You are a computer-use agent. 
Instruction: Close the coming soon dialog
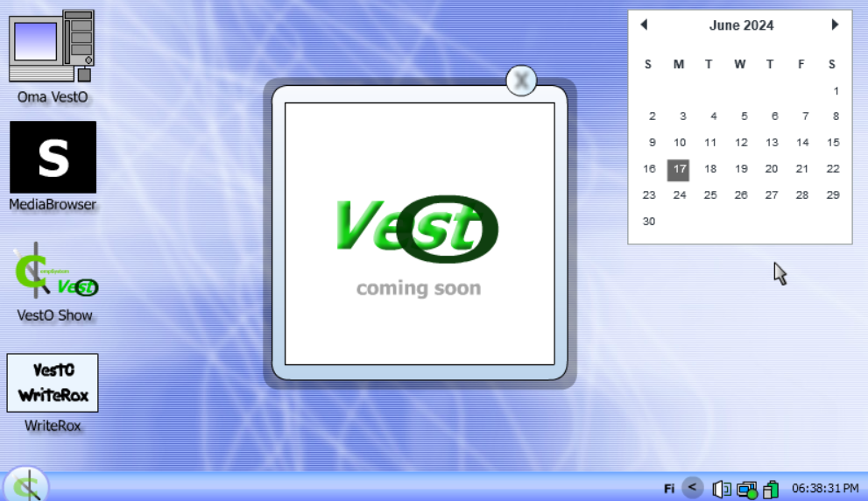[521, 81]
